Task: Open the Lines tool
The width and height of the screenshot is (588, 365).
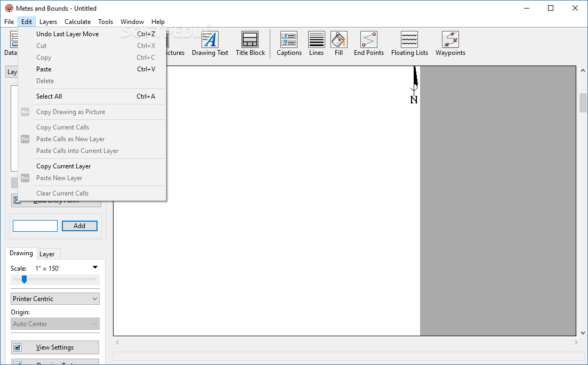Action: (x=317, y=44)
